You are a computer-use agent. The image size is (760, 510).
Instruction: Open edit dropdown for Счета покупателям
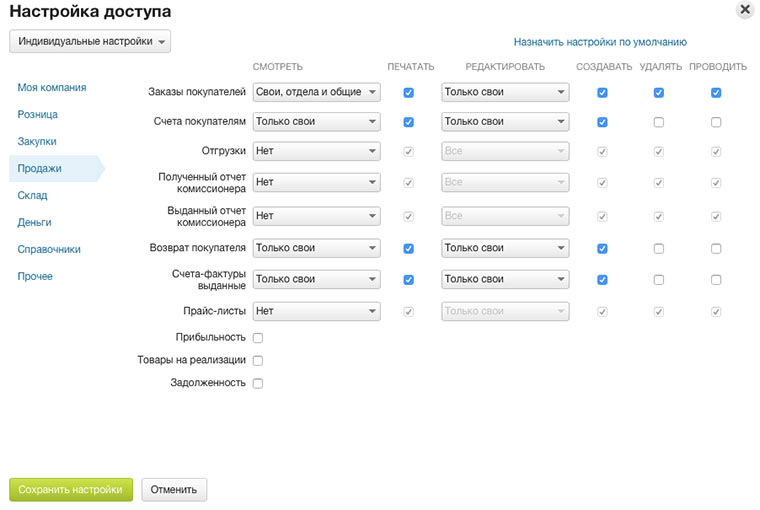505,122
